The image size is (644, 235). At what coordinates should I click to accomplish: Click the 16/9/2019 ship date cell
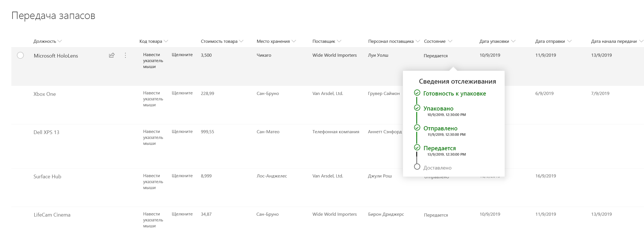[545, 176]
